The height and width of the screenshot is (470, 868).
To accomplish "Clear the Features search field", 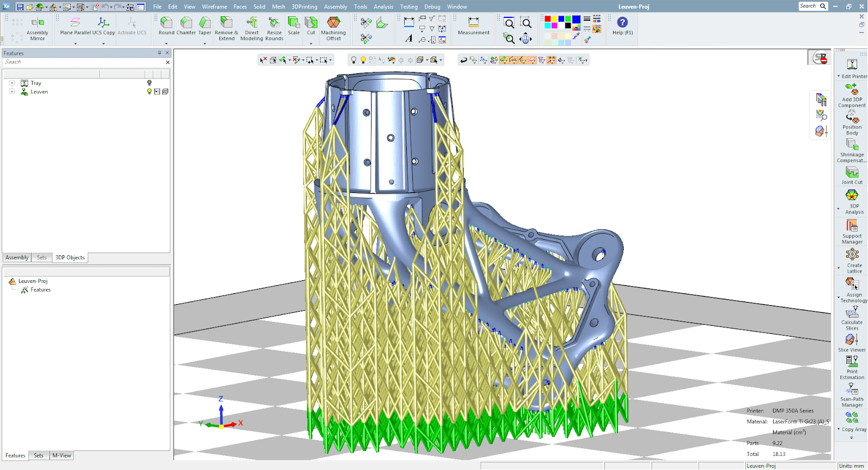I will pos(168,62).
